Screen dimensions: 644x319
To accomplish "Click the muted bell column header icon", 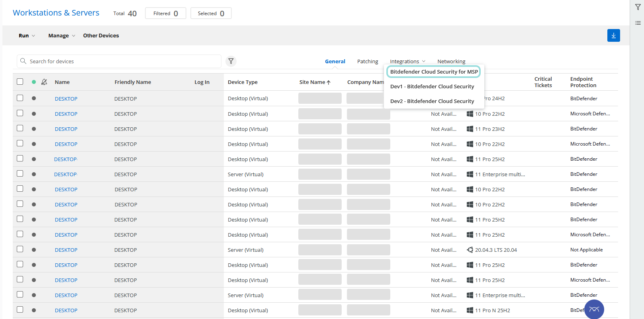I will [x=44, y=82].
